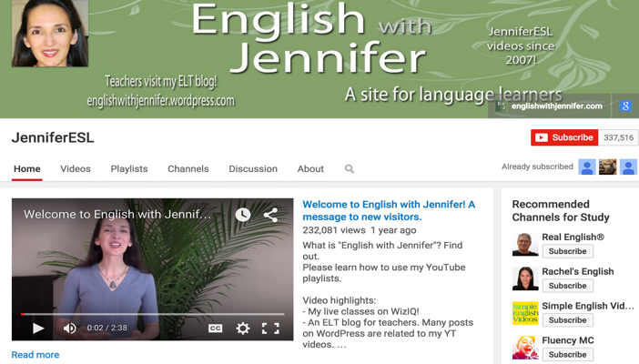Open video settings gear icon

coord(243,328)
